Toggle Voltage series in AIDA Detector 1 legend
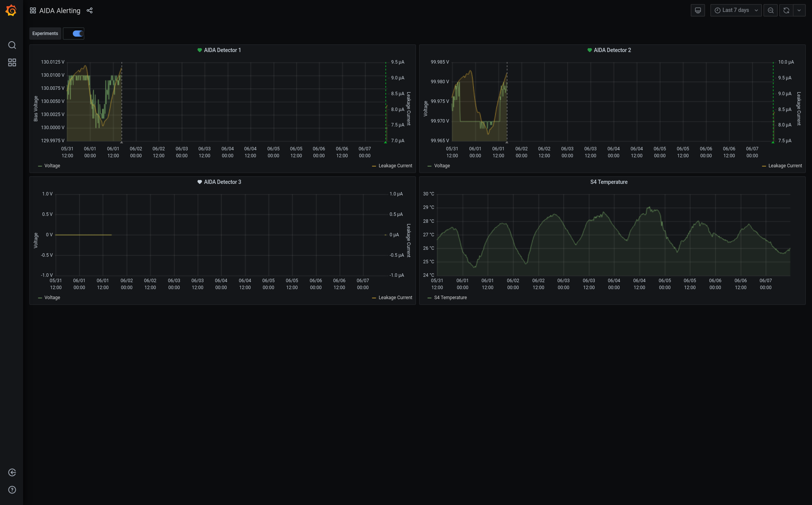This screenshot has height=505, width=812. click(x=52, y=166)
